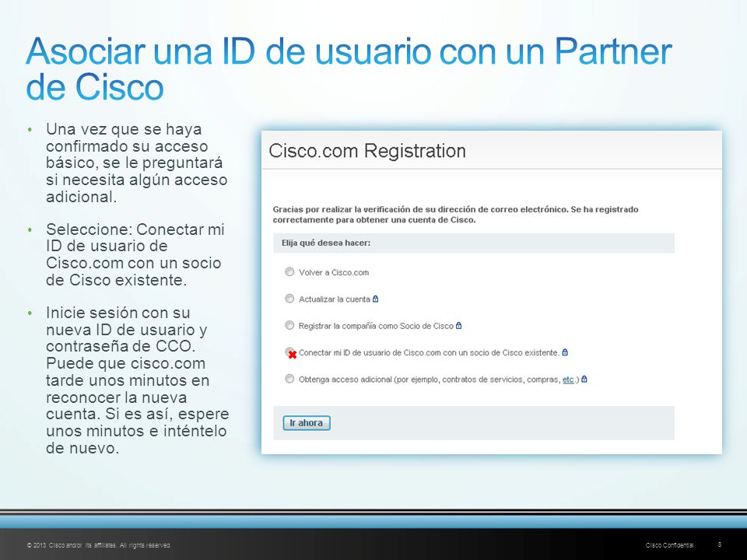This screenshot has width=747, height=560.
Task: Click lock icon next to 'Actualizar la cuenta'
Action: 375,299
